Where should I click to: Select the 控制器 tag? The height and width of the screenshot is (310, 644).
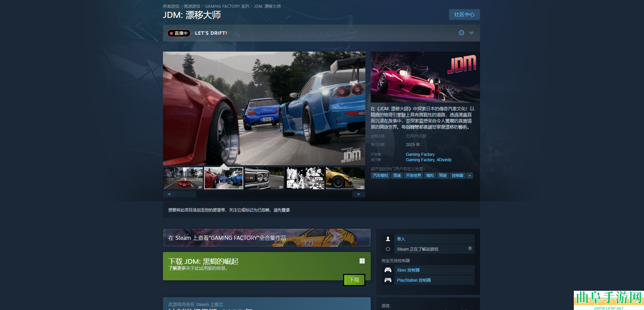coord(457,175)
